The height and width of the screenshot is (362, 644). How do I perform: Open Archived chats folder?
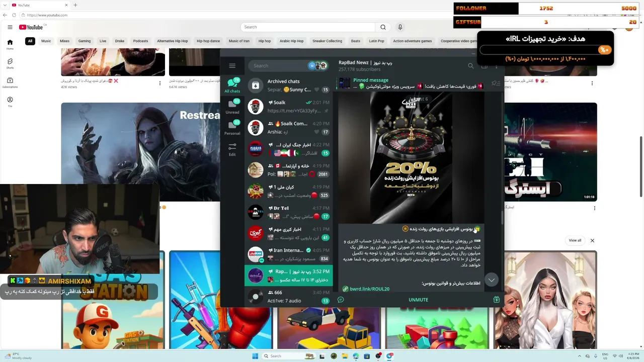[288, 85]
